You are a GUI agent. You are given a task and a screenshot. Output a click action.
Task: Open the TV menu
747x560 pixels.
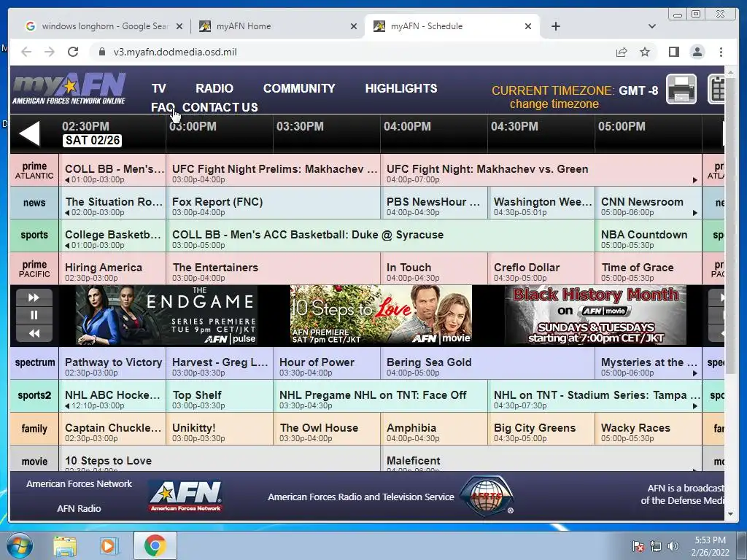coord(158,88)
